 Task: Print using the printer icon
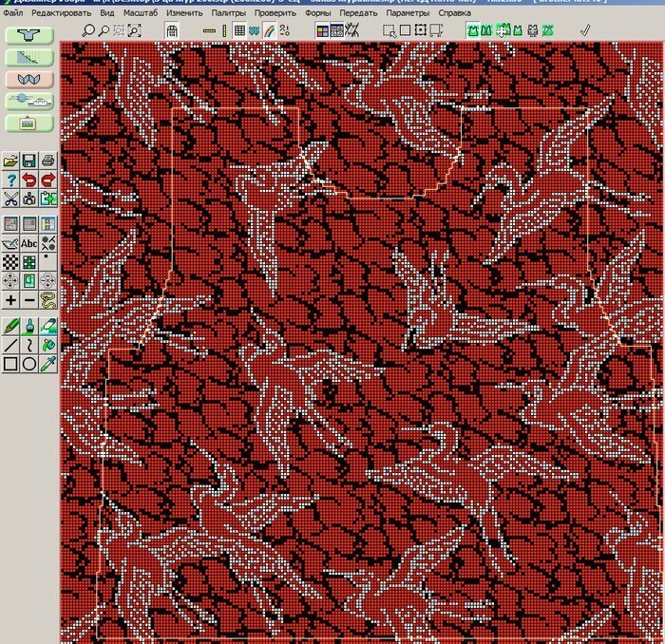(x=48, y=161)
